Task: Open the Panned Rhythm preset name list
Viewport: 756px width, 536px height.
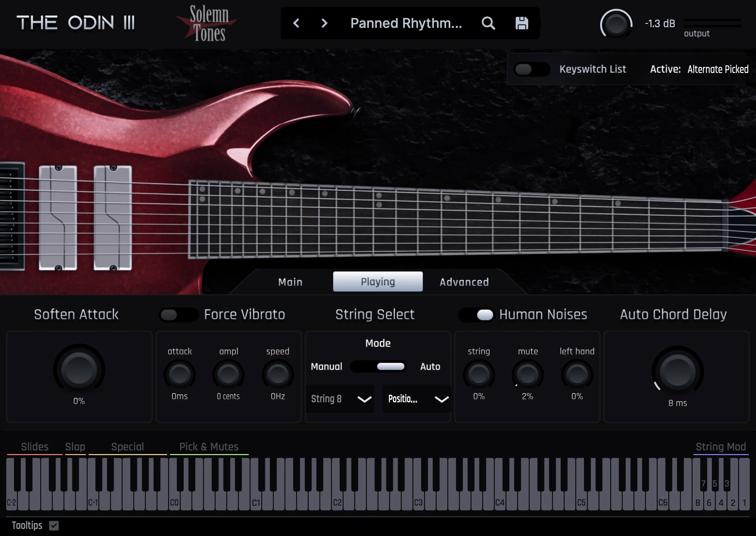Action: click(406, 23)
